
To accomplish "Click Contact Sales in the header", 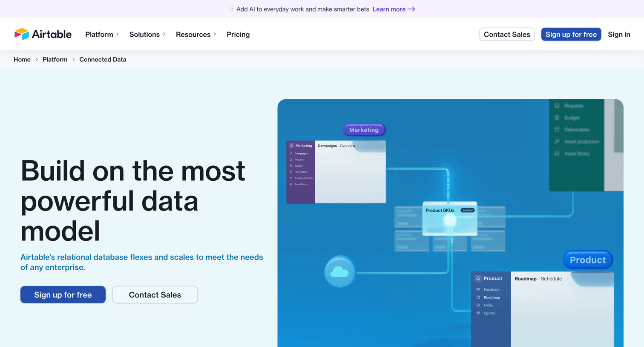I will coord(507,35).
